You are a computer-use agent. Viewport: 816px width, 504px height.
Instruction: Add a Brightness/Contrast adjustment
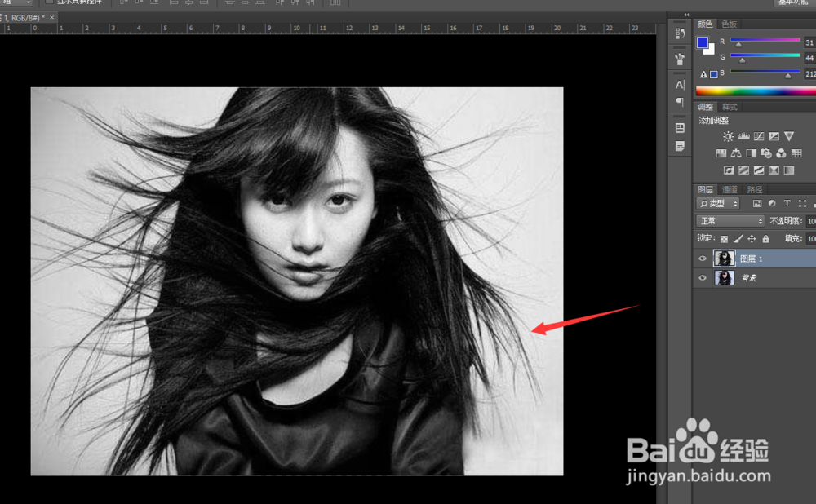click(x=728, y=136)
